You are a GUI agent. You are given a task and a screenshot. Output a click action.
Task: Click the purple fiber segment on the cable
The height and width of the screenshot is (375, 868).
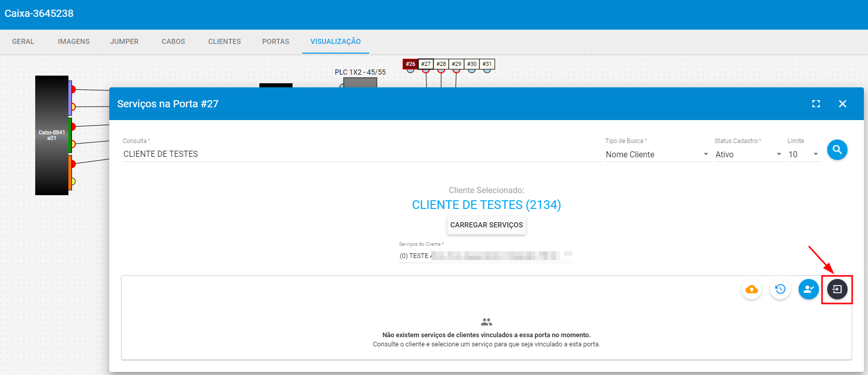pyautogui.click(x=70, y=98)
